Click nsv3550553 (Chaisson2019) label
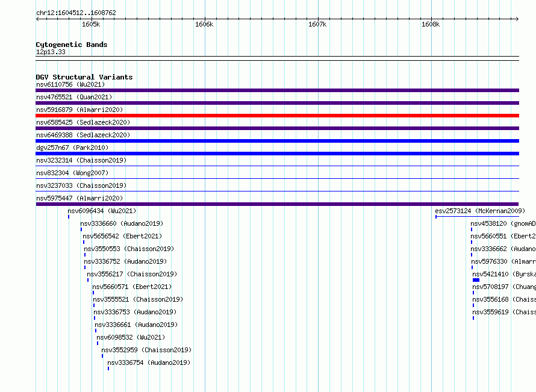This screenshot has height=392, width=536. pos(129,249)
